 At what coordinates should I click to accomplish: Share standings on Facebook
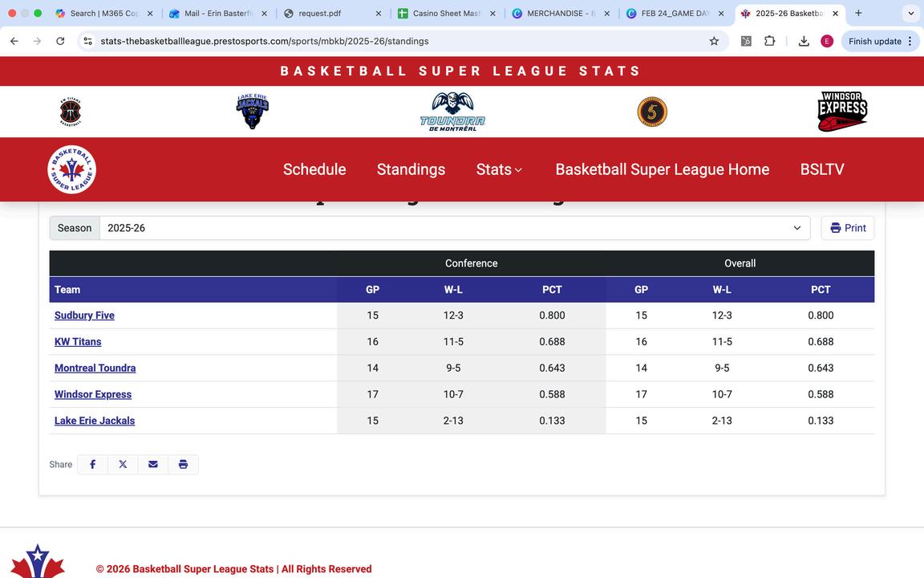[92, 464]
